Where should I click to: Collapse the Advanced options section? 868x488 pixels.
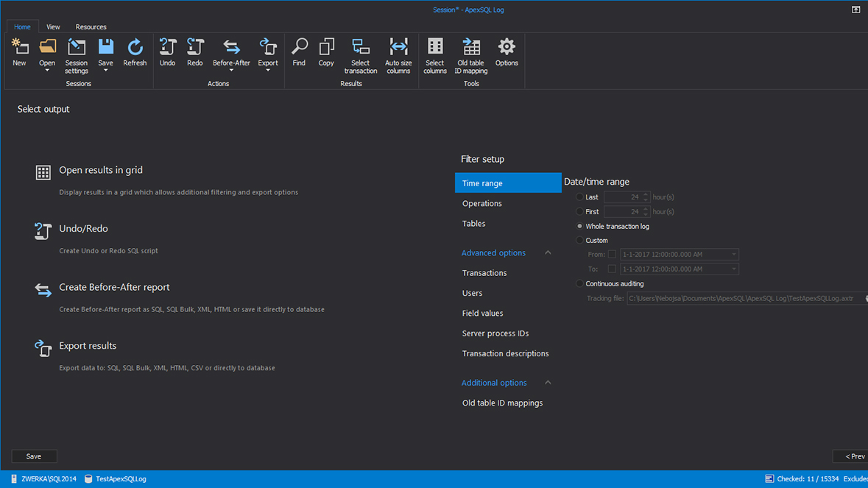548,252
